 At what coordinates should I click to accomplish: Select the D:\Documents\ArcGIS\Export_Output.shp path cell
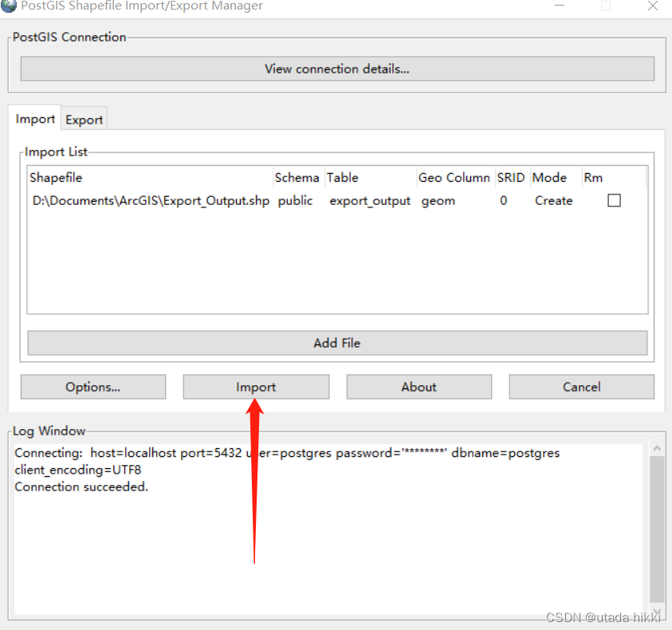tap(151, 201)
